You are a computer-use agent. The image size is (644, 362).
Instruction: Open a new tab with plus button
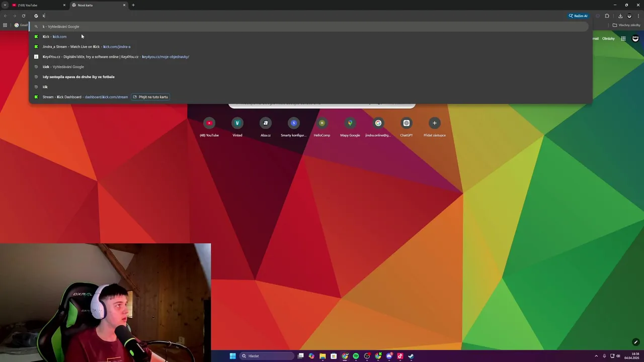pos(133,5)
